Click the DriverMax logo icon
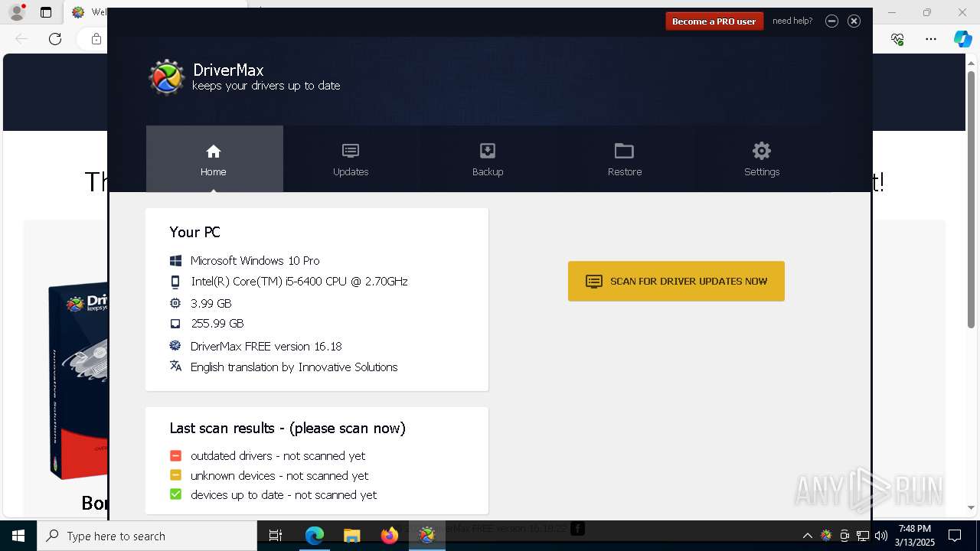The image size is (980, 551). 167,77
